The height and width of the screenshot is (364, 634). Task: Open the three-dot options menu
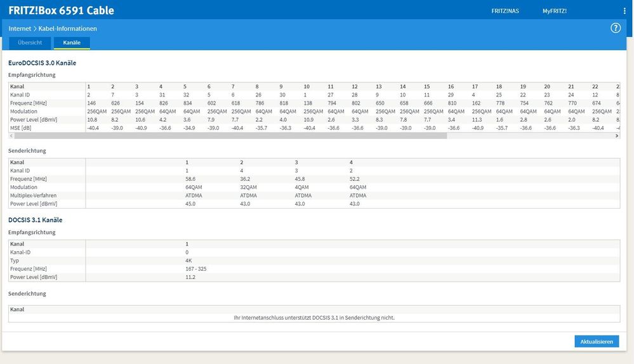(624, 11)
